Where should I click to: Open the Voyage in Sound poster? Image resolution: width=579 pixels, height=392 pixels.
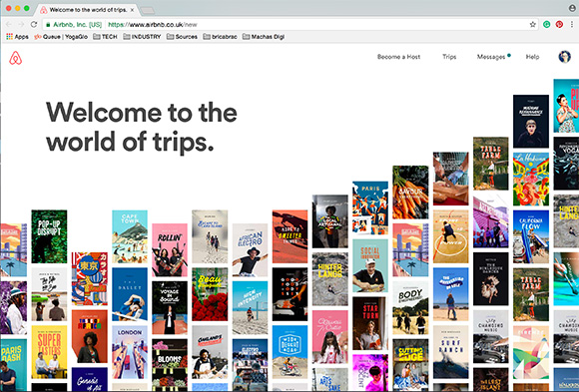coord(170,307)
